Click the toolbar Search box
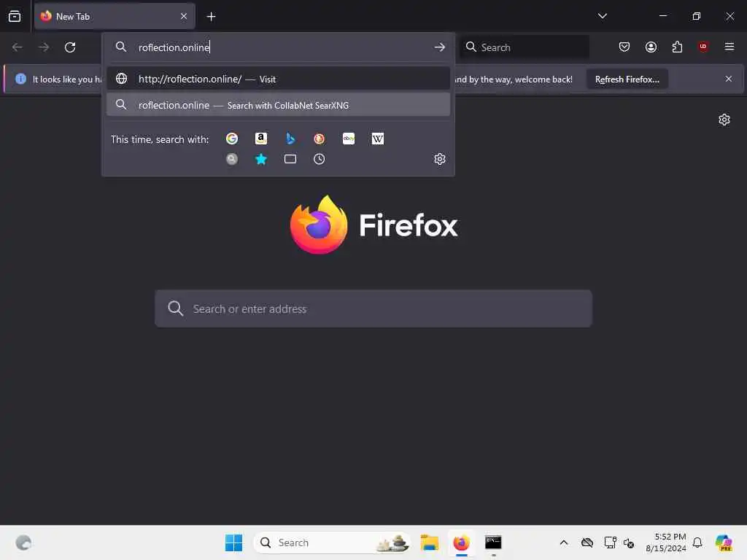Image resolution: width=747 pixels, height=560 pixels. (x=524, y=47)
